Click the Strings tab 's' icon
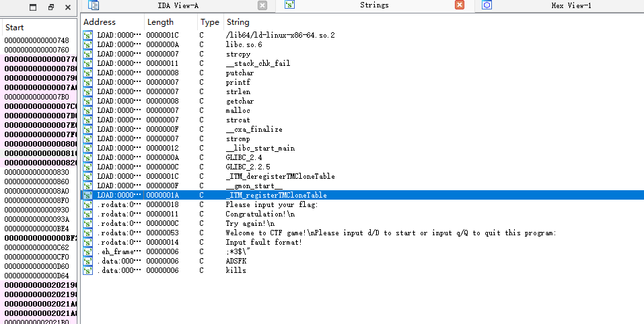 (289, 5)
